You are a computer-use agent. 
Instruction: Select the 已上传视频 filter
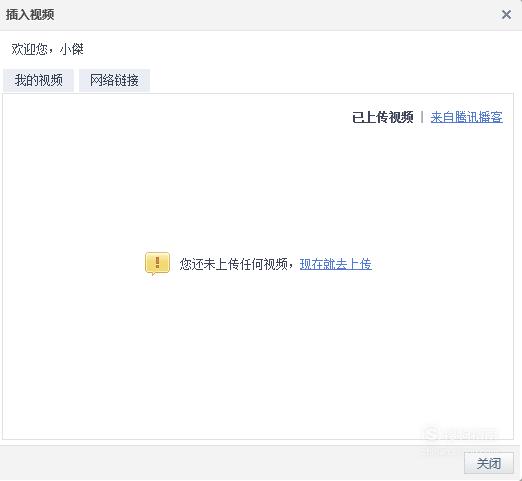382,117
